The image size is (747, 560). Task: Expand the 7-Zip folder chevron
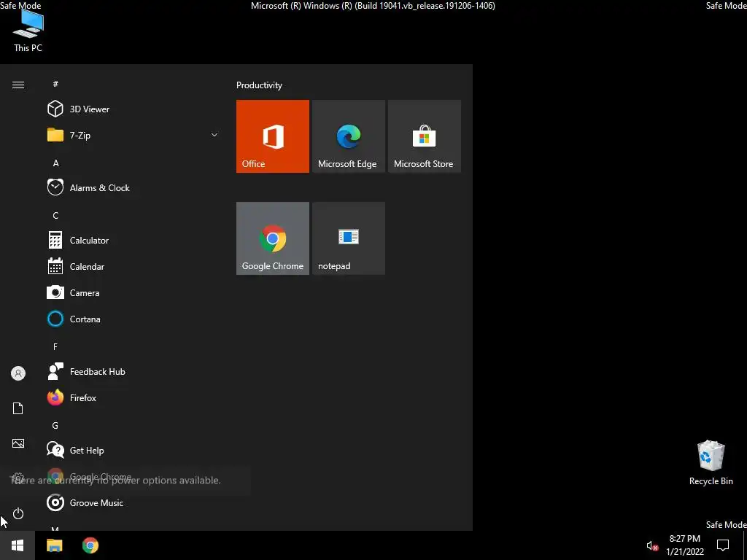click(x=214, y=135)
